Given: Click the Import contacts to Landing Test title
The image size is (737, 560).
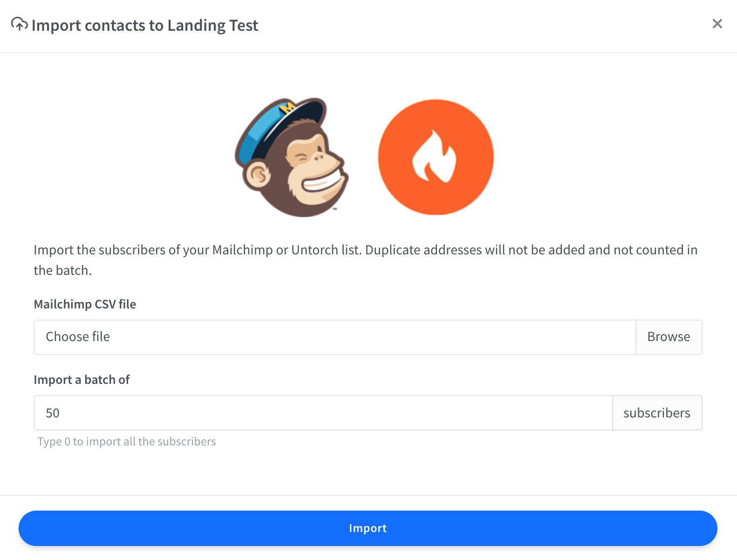Looking at the screenshot, I should click(x=144, y=25).
